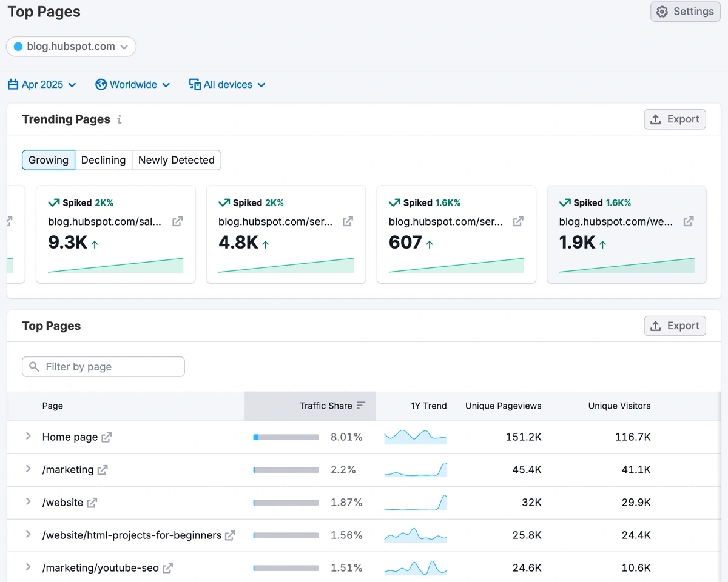This screenshot has height=582, width=728.
Task: Click the Filter by page search field
Action: click(103, 367)
